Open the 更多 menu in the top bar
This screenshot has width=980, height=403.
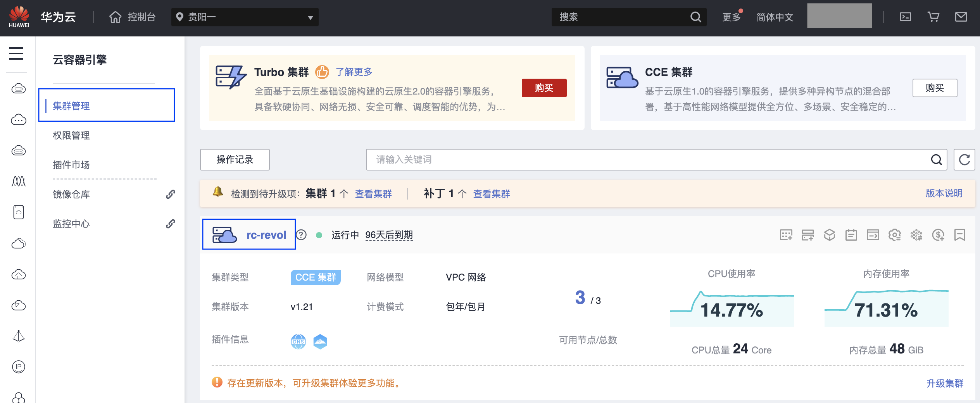732,17
